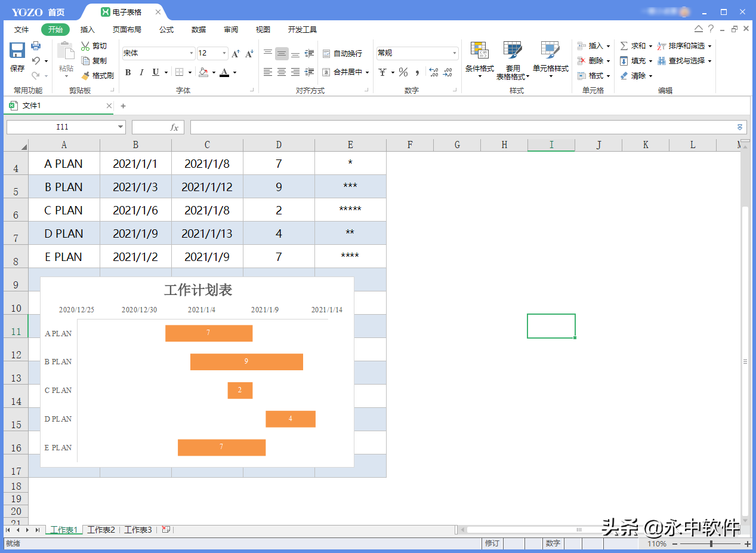
Task: Click the Cut (剪切) scissors icon
Action: (x=86, y=46)
